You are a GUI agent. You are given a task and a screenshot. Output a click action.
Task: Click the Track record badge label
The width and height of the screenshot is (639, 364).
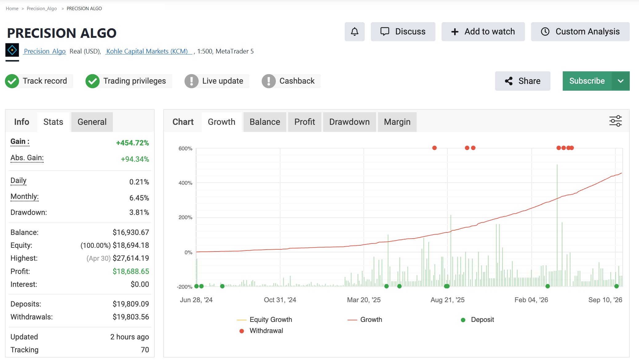[x=45, y=81]
